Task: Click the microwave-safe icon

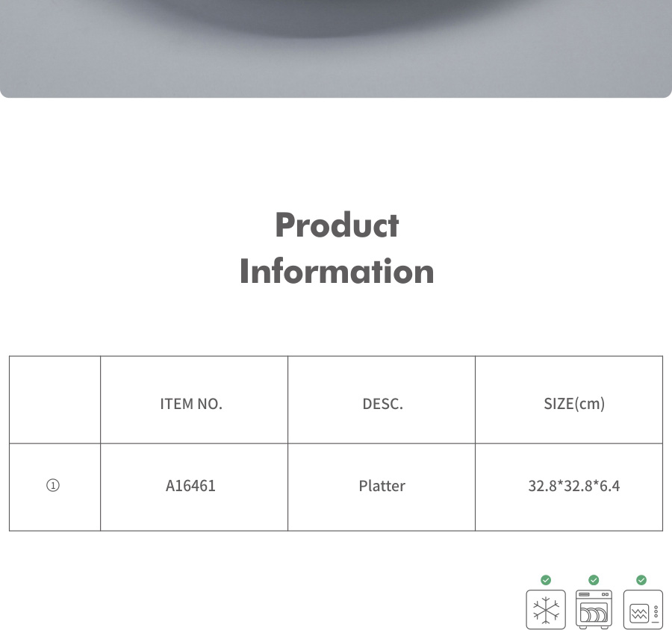Action: (x=642, y=610)
